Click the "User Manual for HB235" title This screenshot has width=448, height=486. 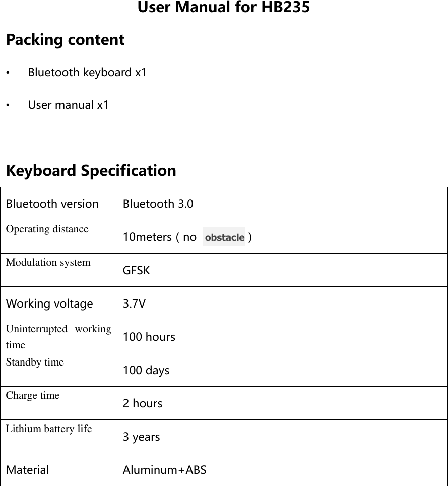[223, 8]
